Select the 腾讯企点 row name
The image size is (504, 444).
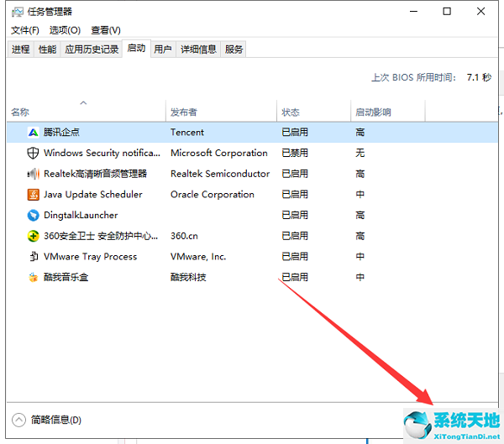pos(61,133)
